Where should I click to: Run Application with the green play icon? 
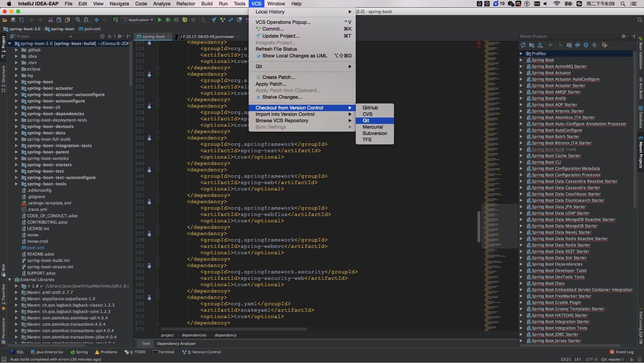160,20
